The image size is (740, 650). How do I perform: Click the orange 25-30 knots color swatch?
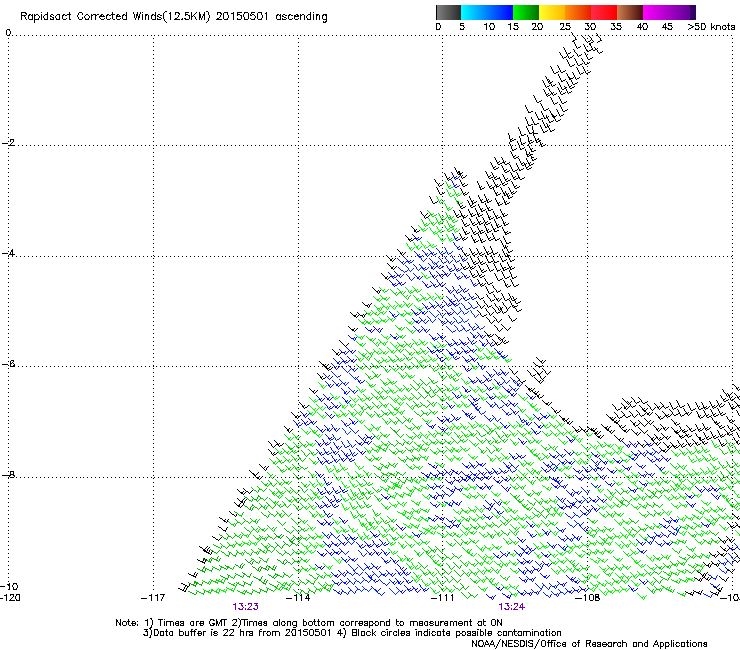pos(578,12)
